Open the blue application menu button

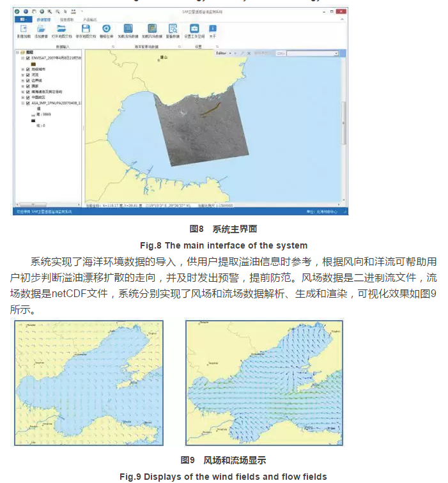pos(23,20)
